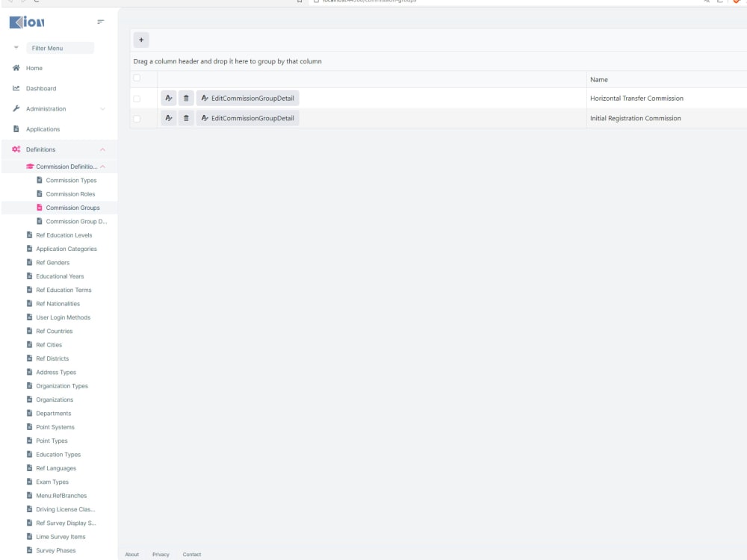The width and height of the screenshot is (747, 560).
Task: Open Educational Years
Action: pos(60,277)
